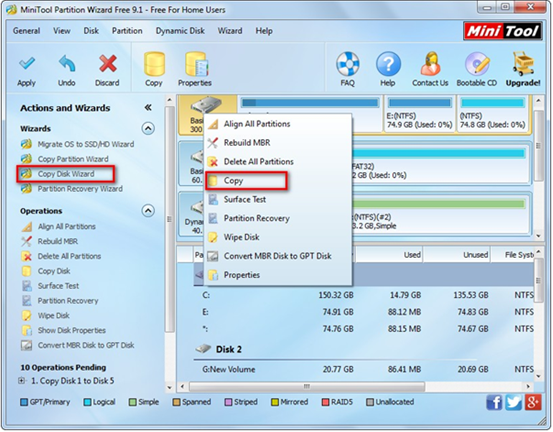Image resolution: width=553 pixels, height=432 pixels.
Task: Expand the Copy Disk 1 to Disk 5 operation
Action: point(22,381)
